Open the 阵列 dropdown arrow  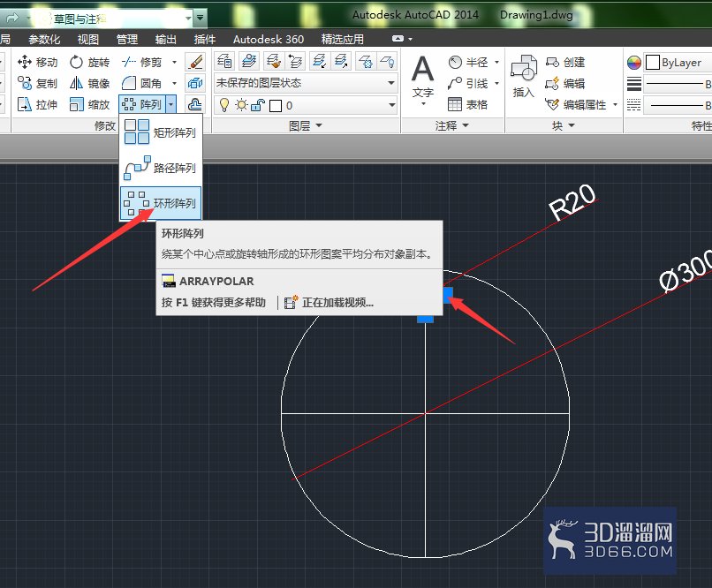[170, 104]
